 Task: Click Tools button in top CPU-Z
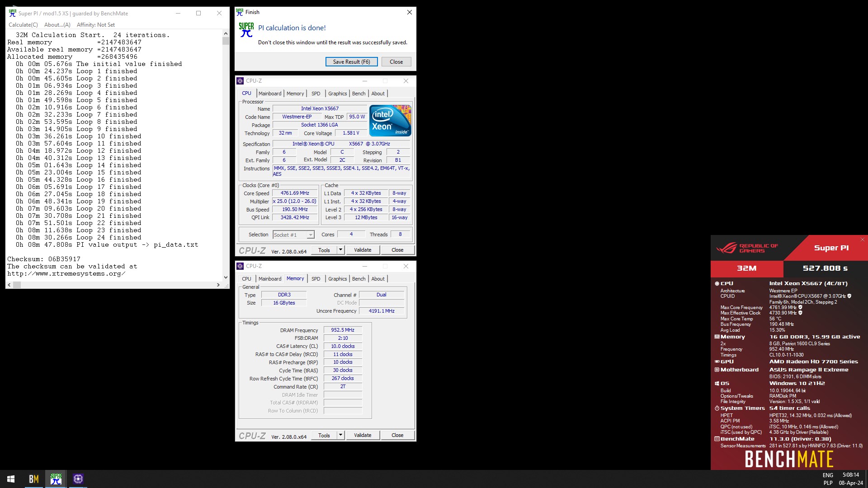(324, 250)
